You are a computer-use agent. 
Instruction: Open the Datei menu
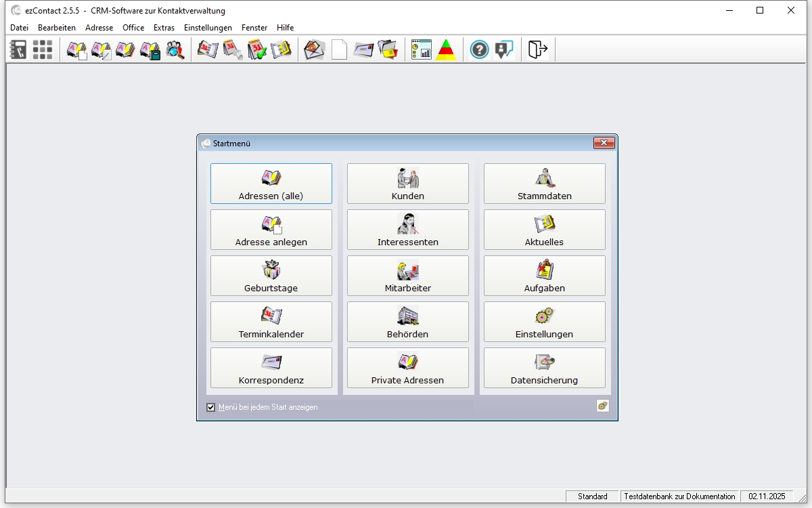click(x=20, y=28)
